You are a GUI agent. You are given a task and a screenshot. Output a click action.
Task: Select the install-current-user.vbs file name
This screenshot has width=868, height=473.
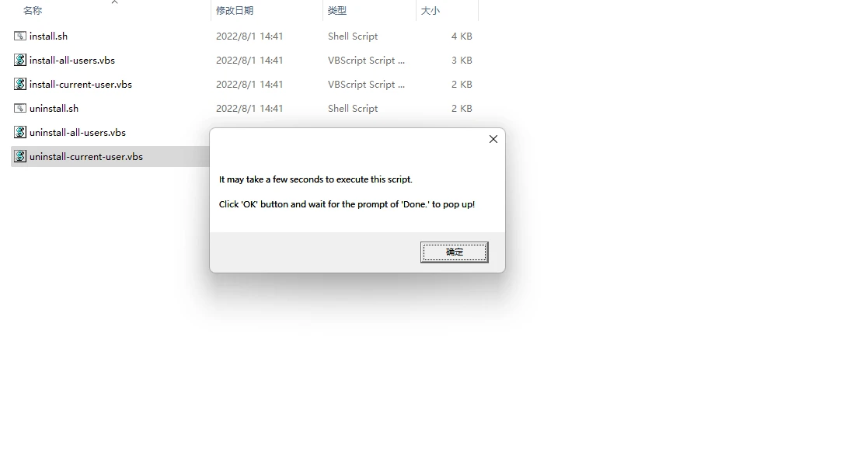coord(80,85)
